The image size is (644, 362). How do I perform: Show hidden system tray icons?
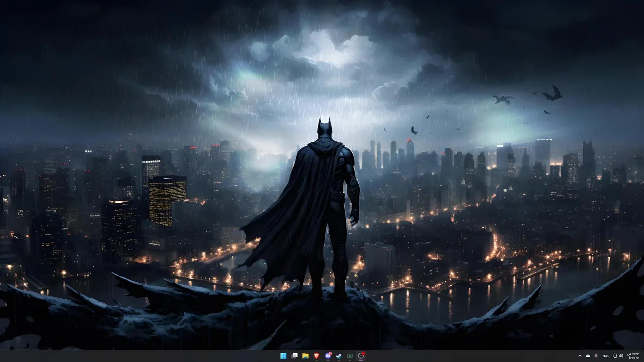[x=580, y=356]
